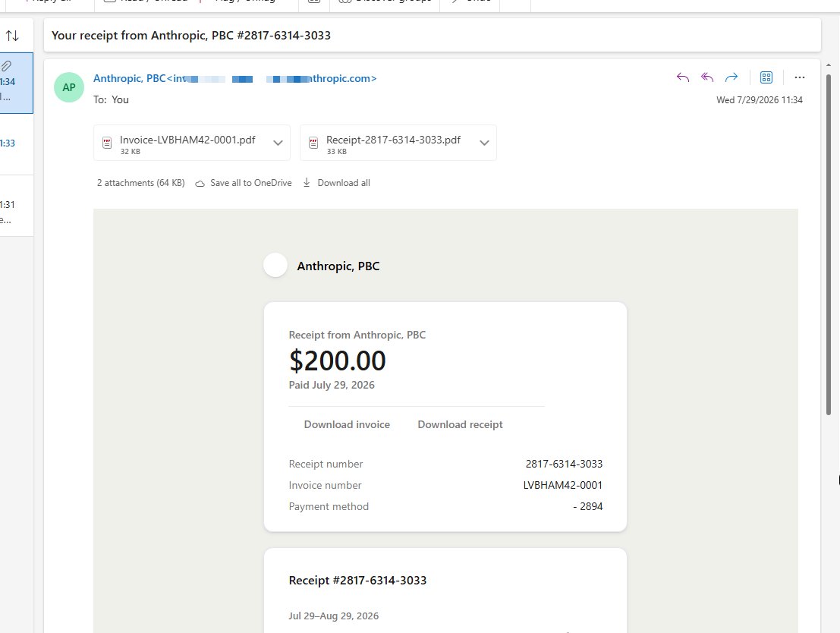Click invoice number value LVBHAM42-0001

562,486
